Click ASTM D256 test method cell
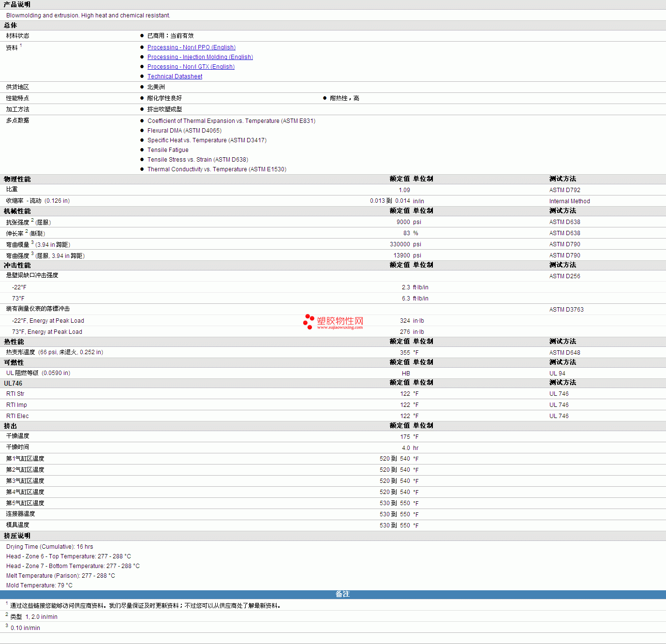The image size is (666, 644). [x=564, y=276]
